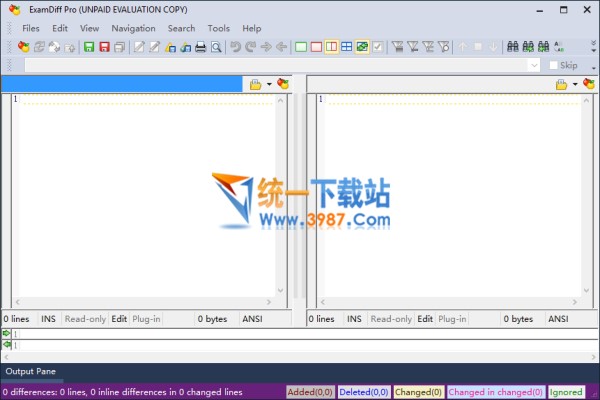Click the Print Preview magnifier icon
The image size is (600, 400).
point(216,47)
